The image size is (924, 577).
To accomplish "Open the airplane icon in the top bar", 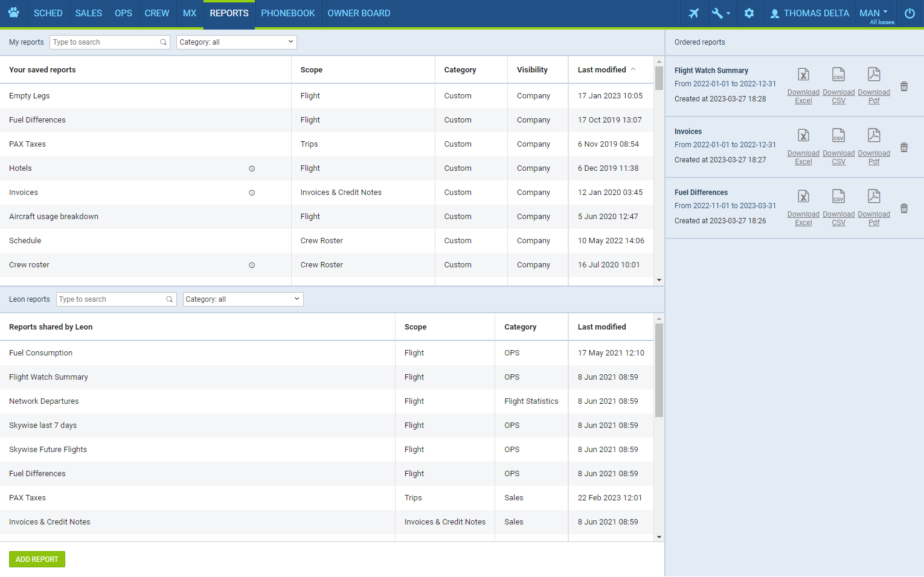I will pyautogui.click(x=693, y=13).
